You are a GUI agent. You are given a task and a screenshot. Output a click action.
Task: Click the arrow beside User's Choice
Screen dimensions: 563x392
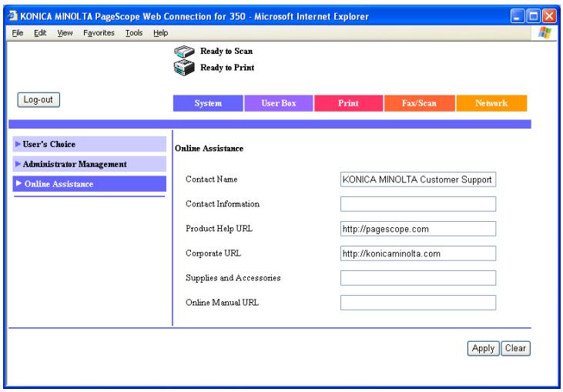coord(18,144)
